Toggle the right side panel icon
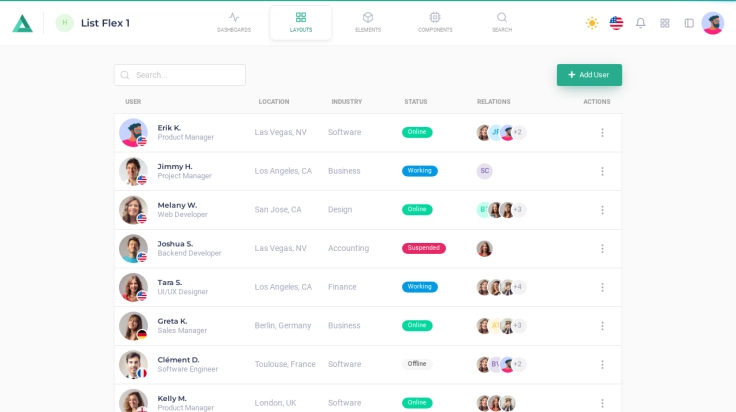This screenshot has width=736, height=412. coord(689,23)
